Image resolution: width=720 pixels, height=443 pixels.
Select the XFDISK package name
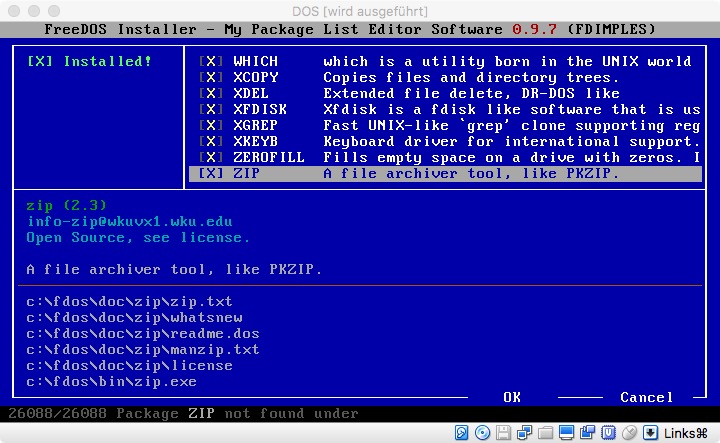point(260,110)
